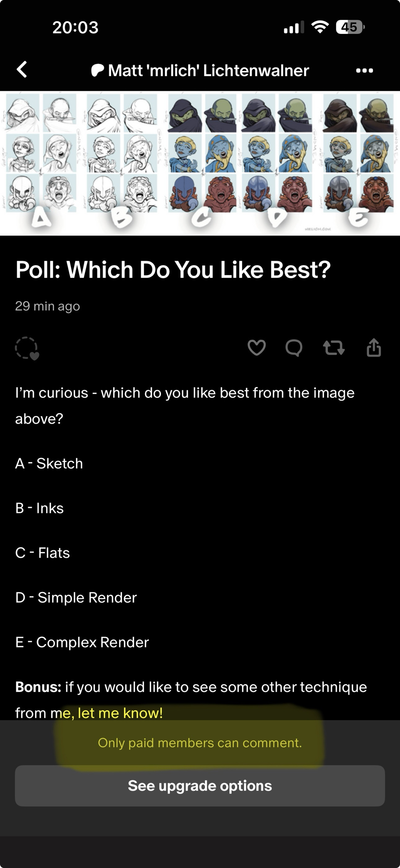Tap the 20:03 clock in status bar
Image resolution: width=400 pixels, height=868 pixels.
pyautogui.click(x=75, y=27)
